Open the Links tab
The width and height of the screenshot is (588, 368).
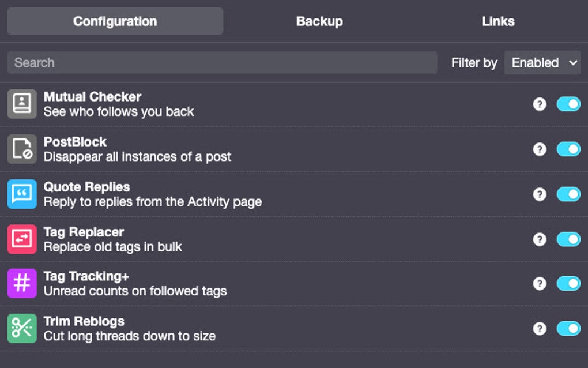pyautogui.click(x=497, y=21)
